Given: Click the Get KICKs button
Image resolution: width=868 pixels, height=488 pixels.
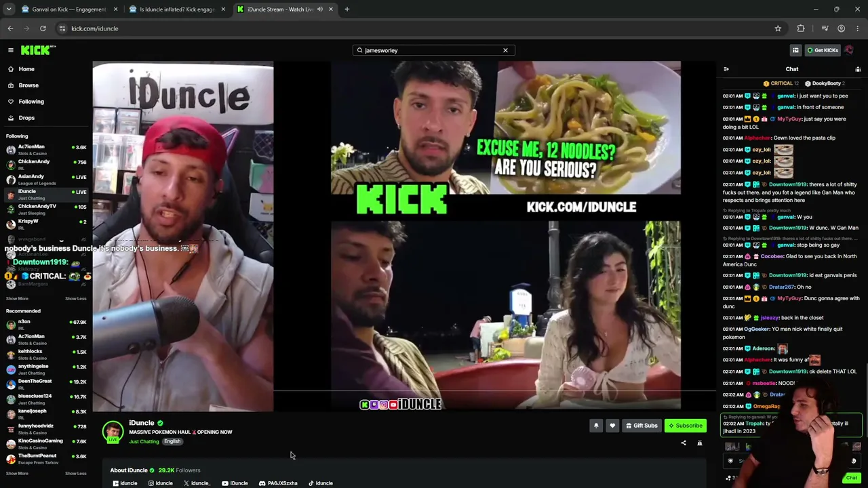Looking at the screenshot, I should click(823, 50).
